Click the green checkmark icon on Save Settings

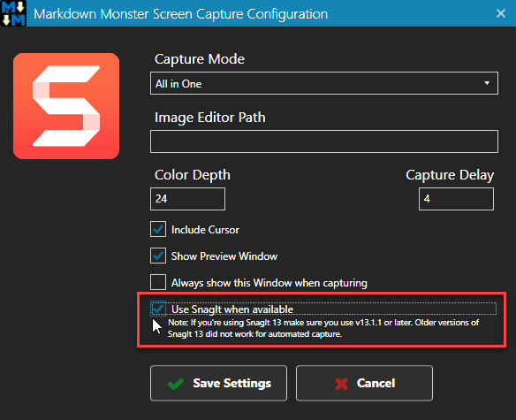[176, 384]
